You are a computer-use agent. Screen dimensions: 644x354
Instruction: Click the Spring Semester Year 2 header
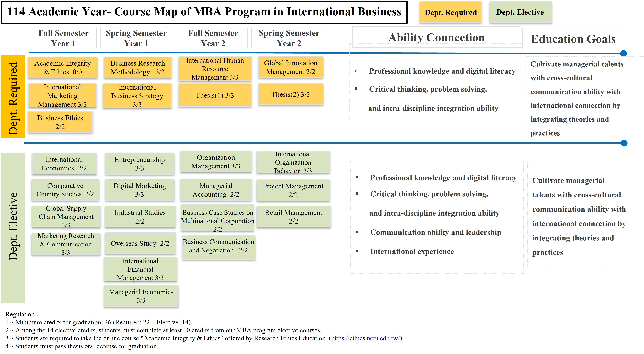289,38
